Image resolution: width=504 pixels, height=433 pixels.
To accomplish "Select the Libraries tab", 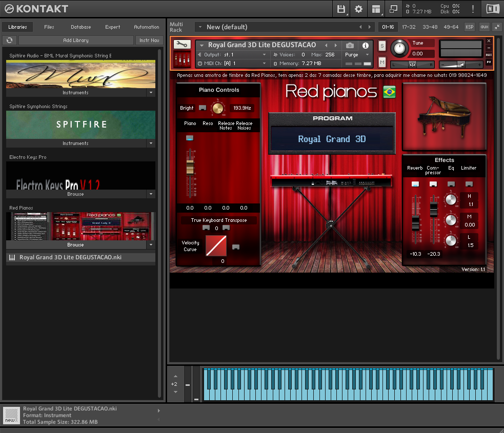I will [17, 27].
